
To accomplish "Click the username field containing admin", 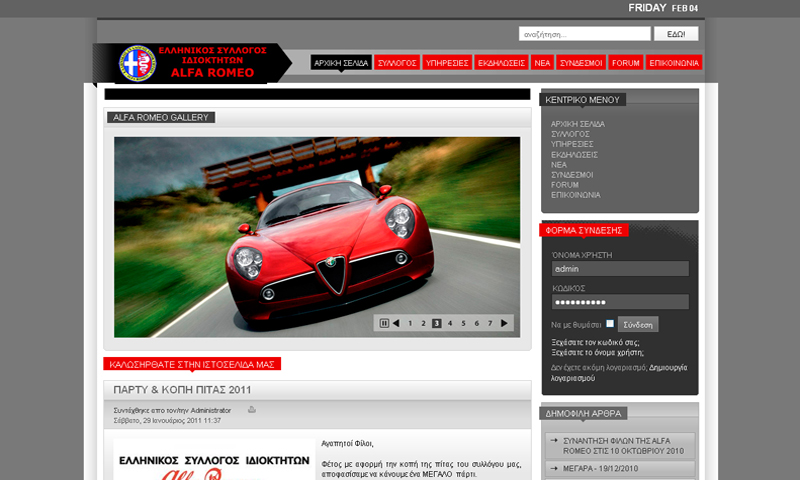I will [x=620, y=268].
